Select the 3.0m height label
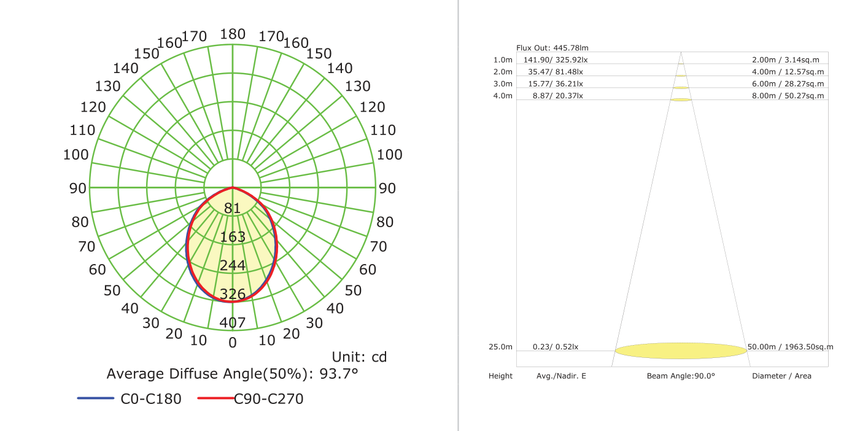This screenshot has height=431, width=868. (x=503, y=83)
